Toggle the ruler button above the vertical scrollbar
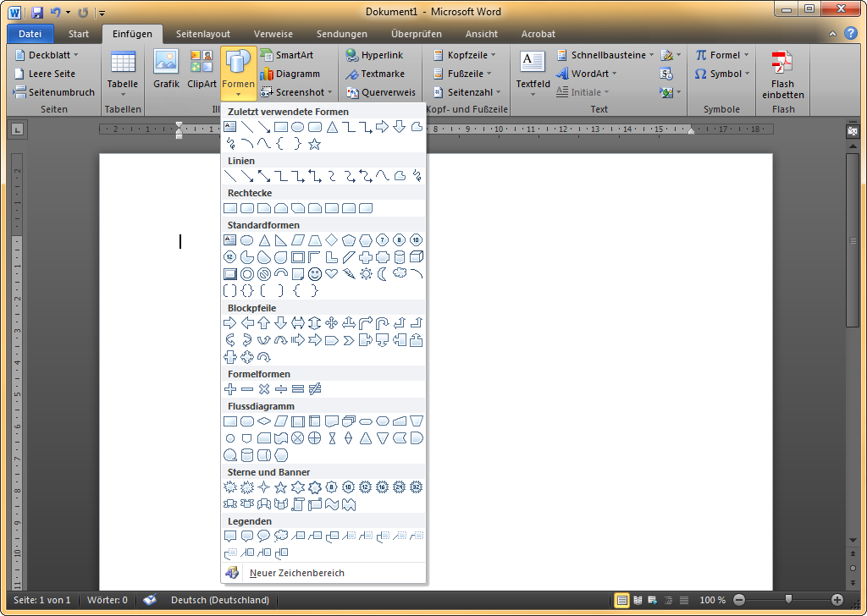The image size is (867, 616). [853, 132]
